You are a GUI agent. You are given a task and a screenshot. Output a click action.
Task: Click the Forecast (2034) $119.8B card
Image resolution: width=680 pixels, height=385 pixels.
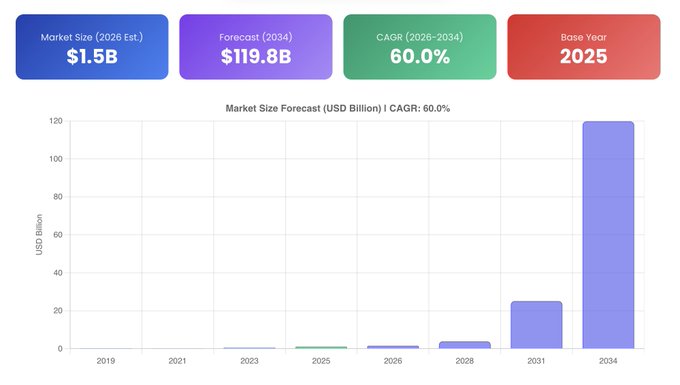click(256, 47)
